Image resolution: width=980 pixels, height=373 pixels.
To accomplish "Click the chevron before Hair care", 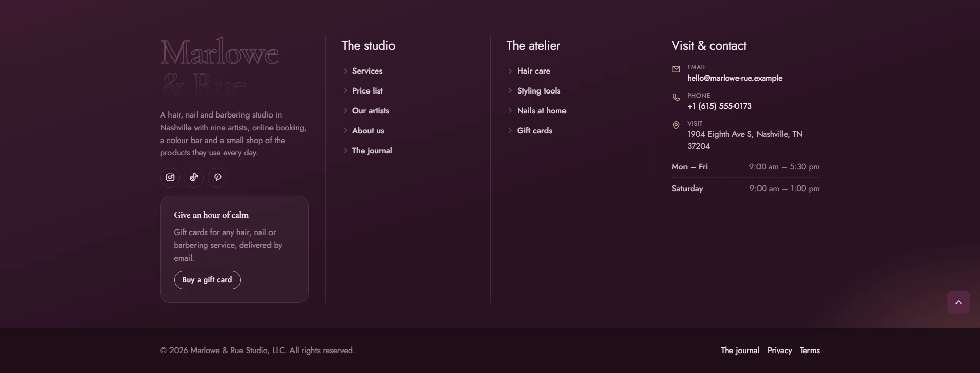I will click(x=510, y=71).
